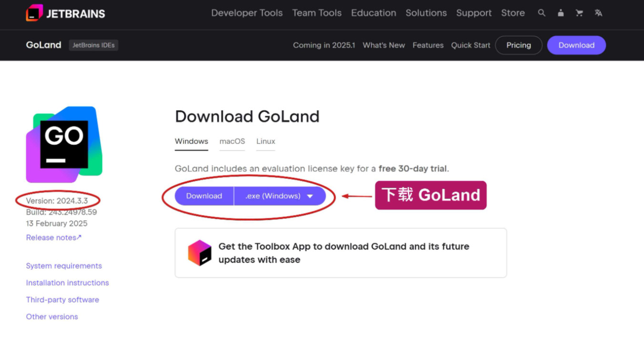This screenshot has width=644, height=348.
Task: Select the Linux tab
Action: pos(266,141)
